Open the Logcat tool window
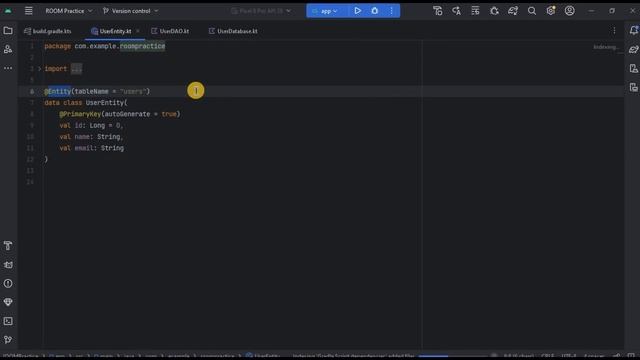The height and width of the screenshot is (360, 640). coord(8,265)
